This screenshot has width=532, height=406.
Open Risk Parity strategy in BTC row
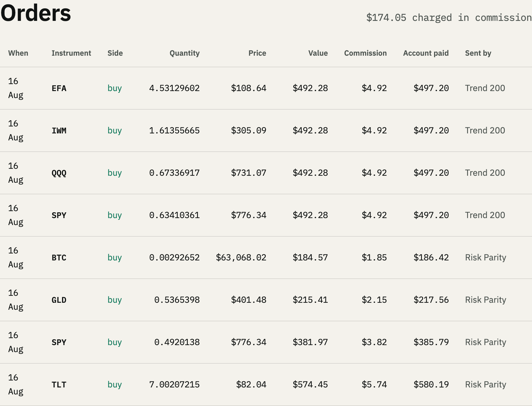486,258
